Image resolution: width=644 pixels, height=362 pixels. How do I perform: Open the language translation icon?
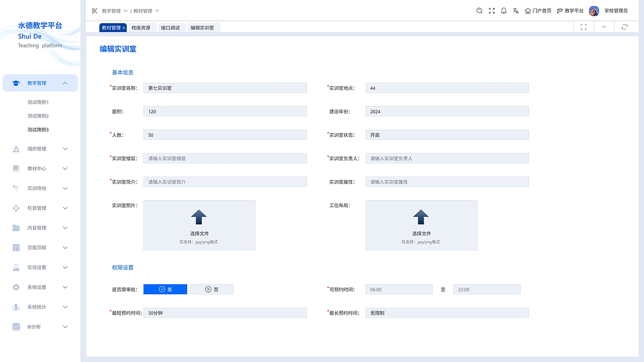click(x=516, y=11)
